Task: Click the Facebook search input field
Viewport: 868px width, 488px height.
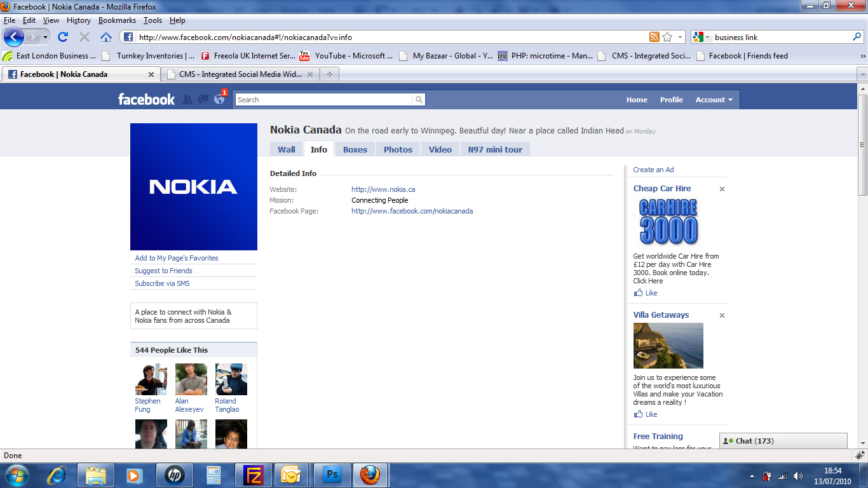Action: (x=323, y=100)
